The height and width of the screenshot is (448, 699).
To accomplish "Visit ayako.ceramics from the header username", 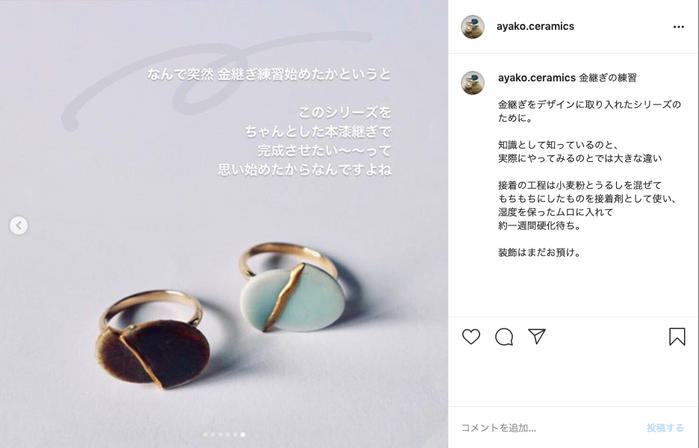I will [x=535, y=26].
